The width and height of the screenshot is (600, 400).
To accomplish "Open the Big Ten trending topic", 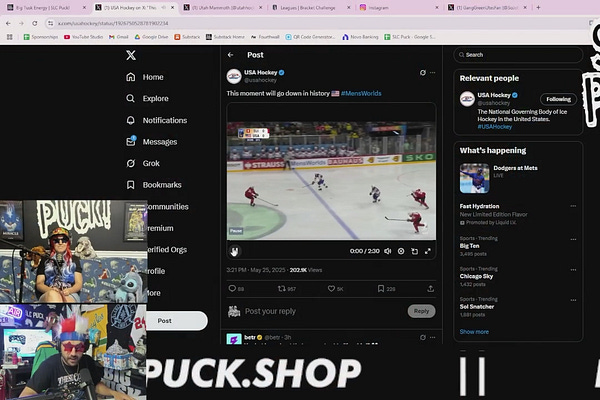I will click(469, 246).
